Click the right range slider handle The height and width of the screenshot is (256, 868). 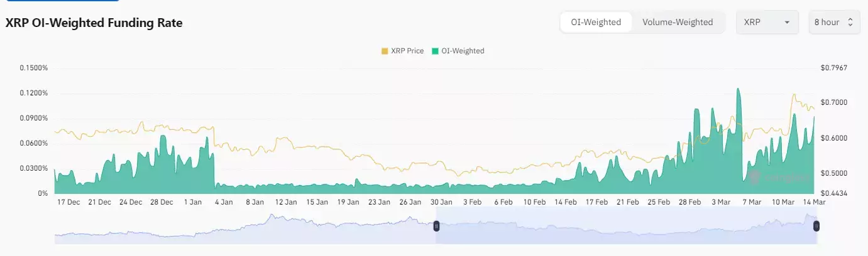[816, 226]
